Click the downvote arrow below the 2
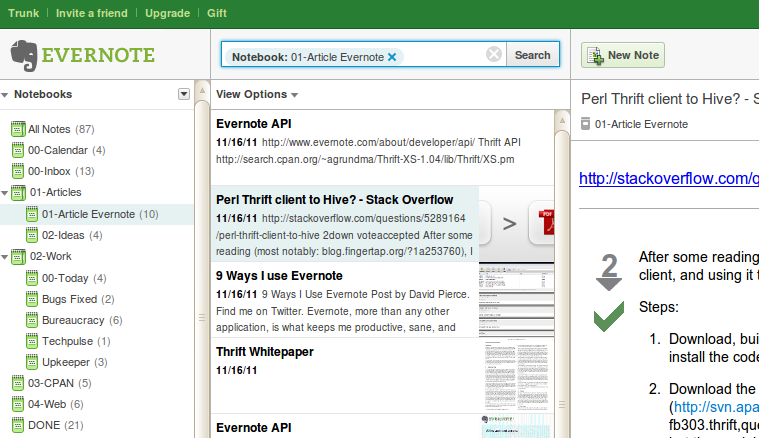 coord(609,284)
